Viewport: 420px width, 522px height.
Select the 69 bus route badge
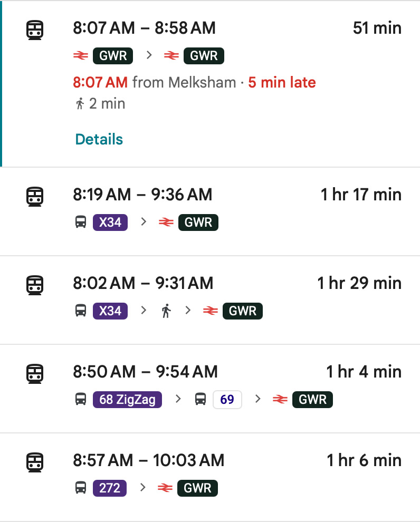pyautogui.click(x=227, y=400)
